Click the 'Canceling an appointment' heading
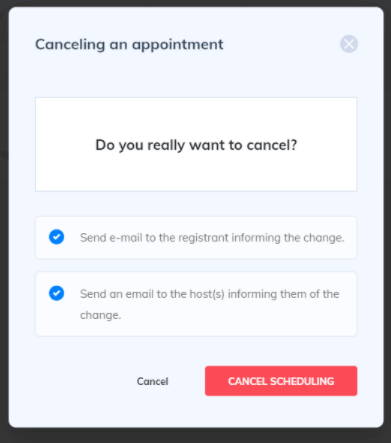This screenshot has height=443, width=391. click(129, 45)
